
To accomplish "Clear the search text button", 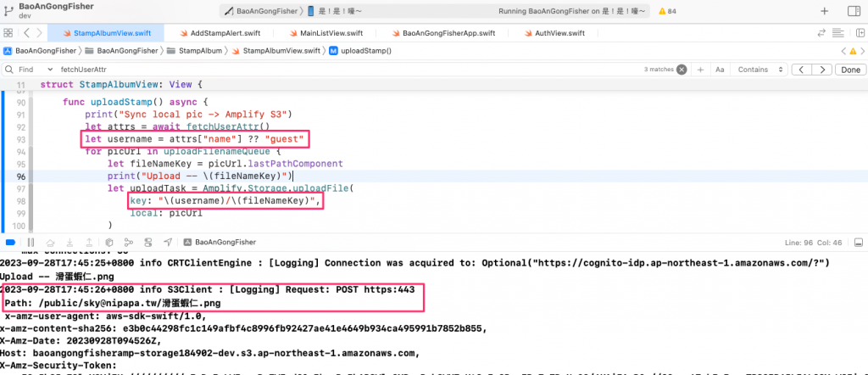I will pos(682,70).
